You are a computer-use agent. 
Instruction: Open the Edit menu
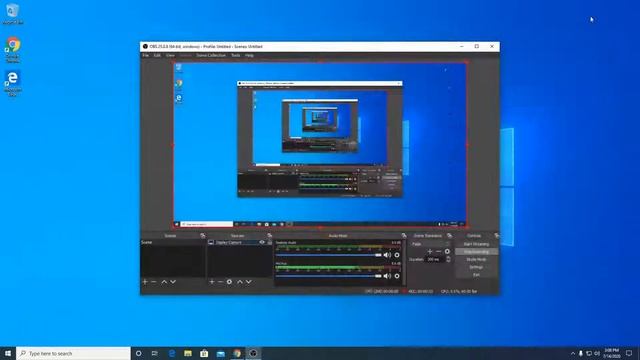coord(157,55)
